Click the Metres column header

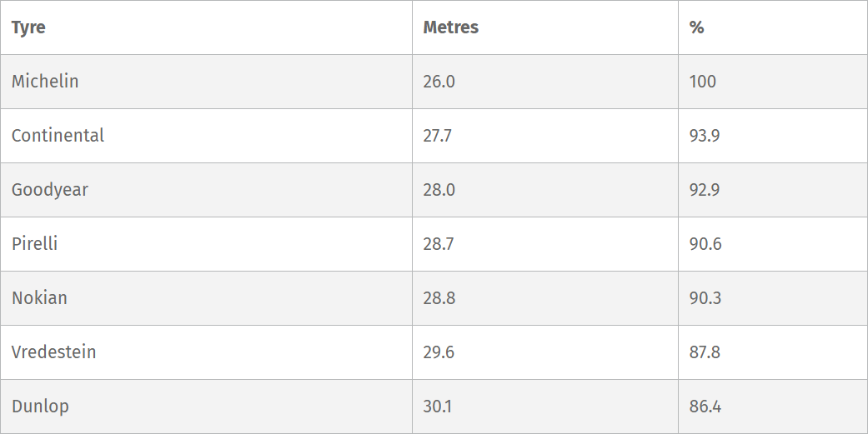(450, 27)
